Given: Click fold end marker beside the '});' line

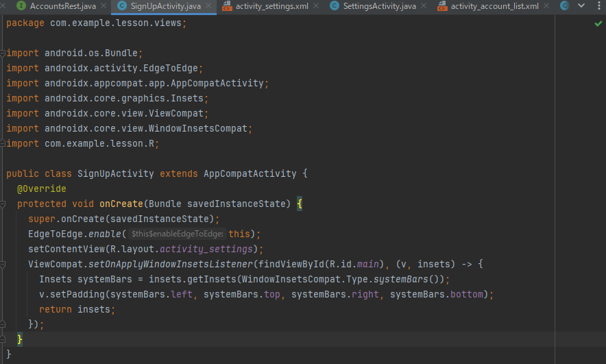Looking at the screenshot, I should click(x=2, y=324).
